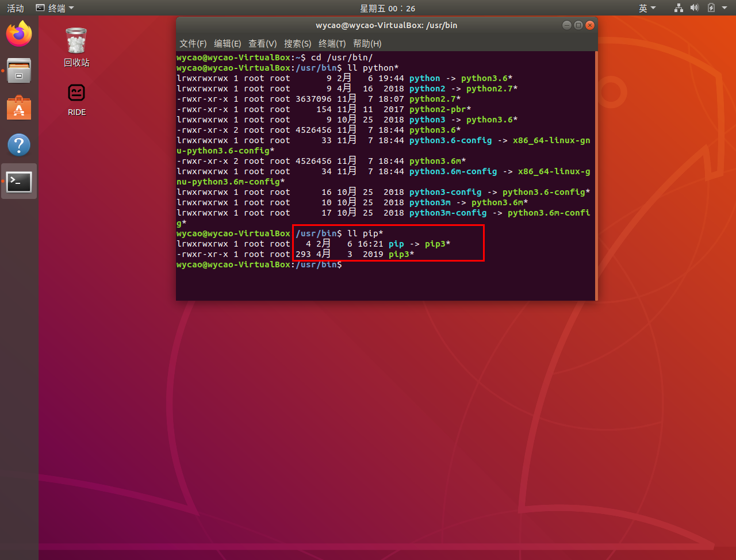736x560 pixels.
Task: Click the battery status icon
Action: tap(711, 8)
